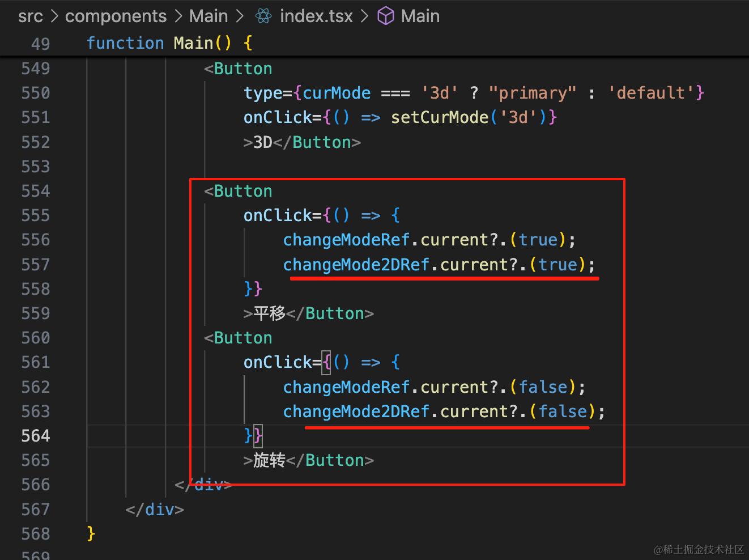The image size is (749, 560).
Task: Click the 平移 button label text
Action: pos(270,313)
